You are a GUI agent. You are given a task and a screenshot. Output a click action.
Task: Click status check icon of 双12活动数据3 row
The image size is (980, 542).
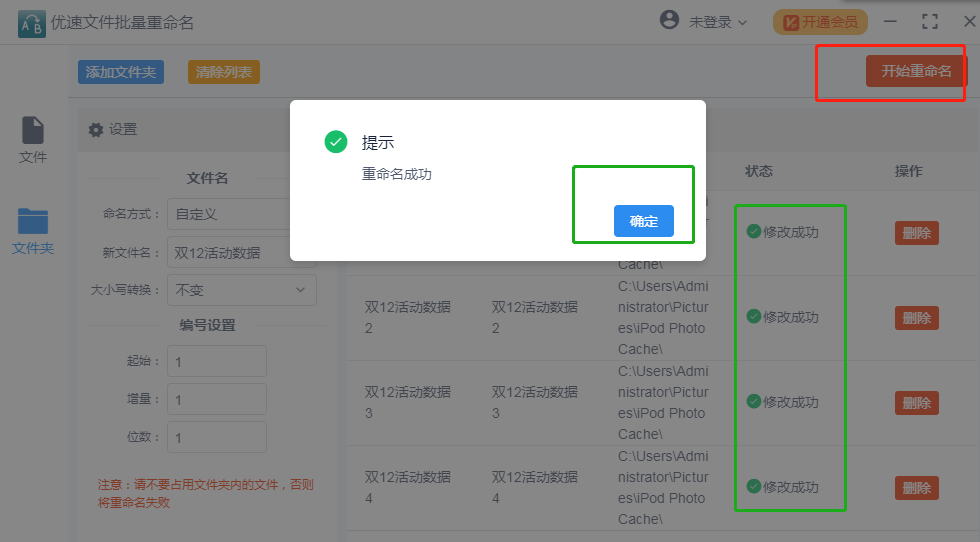click(x=754, y=401)
